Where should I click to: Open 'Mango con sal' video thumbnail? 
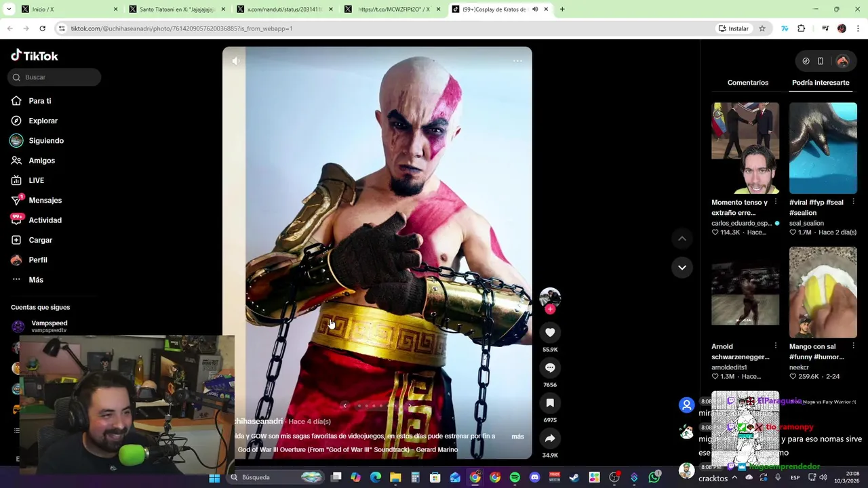[823, 292]
